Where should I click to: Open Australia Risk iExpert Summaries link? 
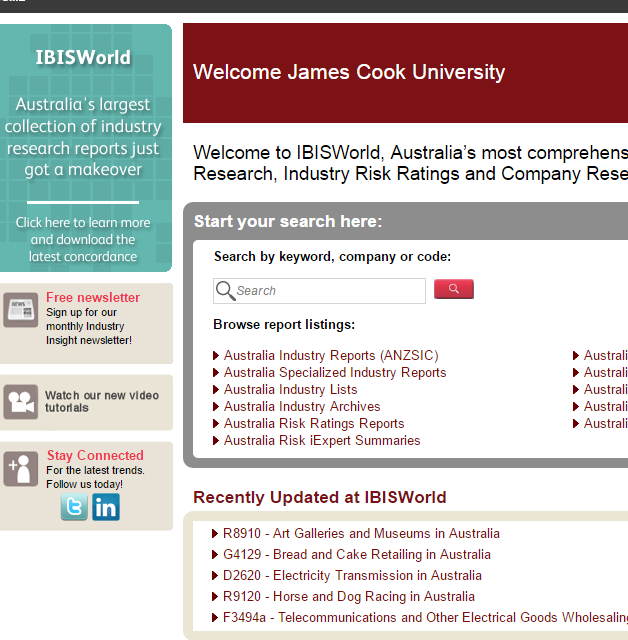click(322, 441)
